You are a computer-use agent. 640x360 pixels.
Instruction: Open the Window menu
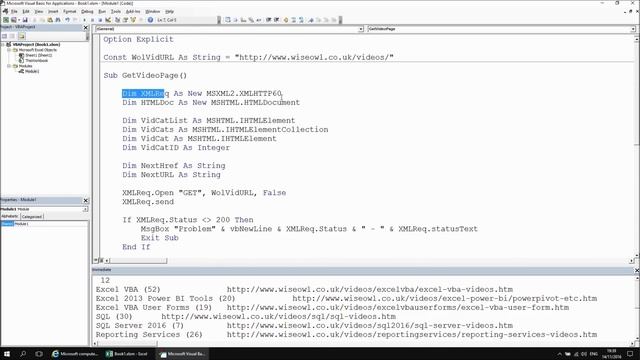153,11
